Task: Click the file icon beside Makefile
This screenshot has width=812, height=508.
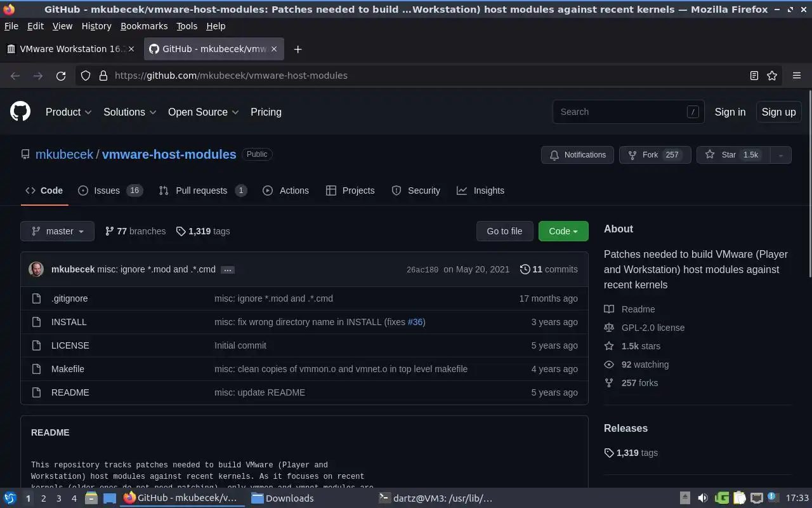Action: click(36, 369)
